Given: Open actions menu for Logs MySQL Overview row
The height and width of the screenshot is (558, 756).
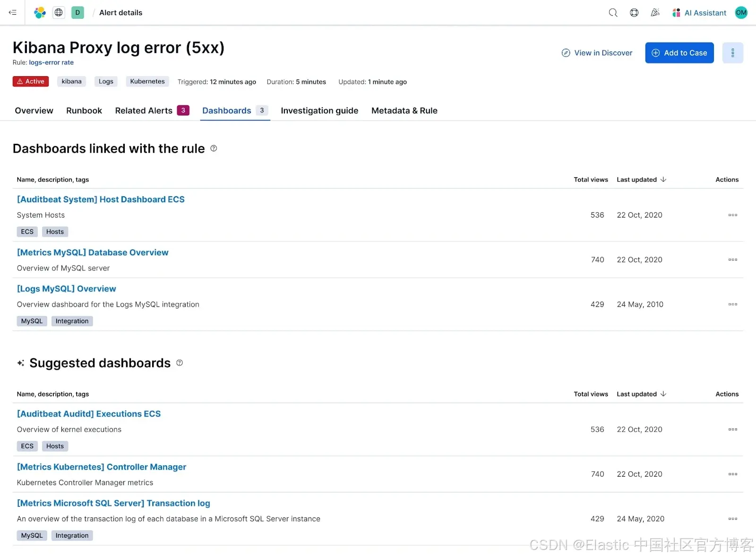Looking at the screenshot, I should (733, 305).
